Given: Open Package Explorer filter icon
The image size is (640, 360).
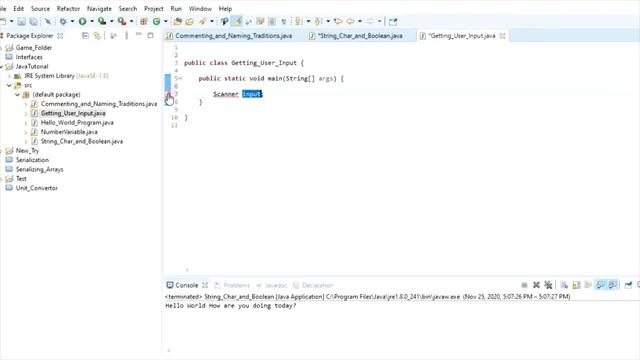Looking at the screenshot, I should (x=113, y=36).
